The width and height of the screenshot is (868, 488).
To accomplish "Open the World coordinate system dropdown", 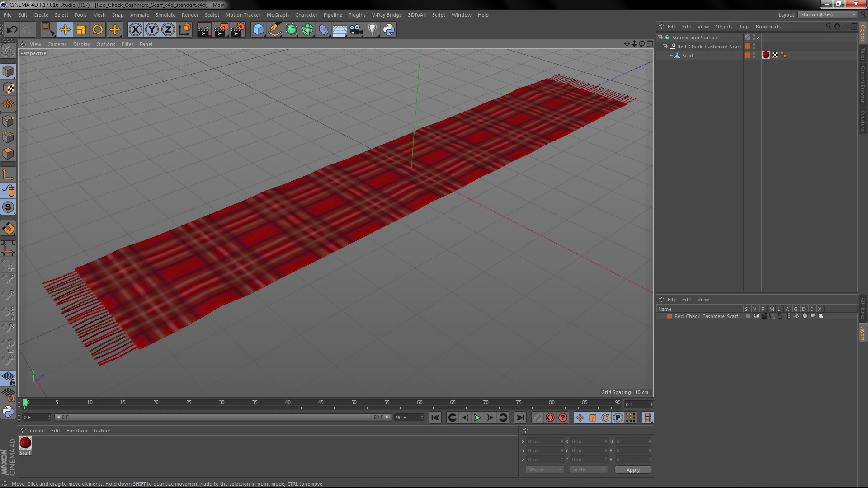I will (x=545, y=469).
